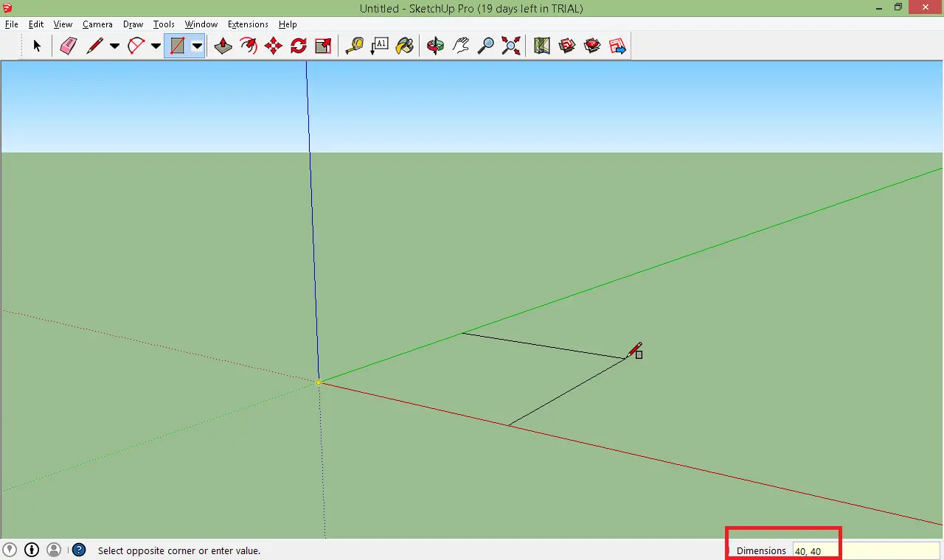The height and width of the screenshot is (560, 944).
Task: Open the 3D Warehouse icon
Action: coord(567,46)
